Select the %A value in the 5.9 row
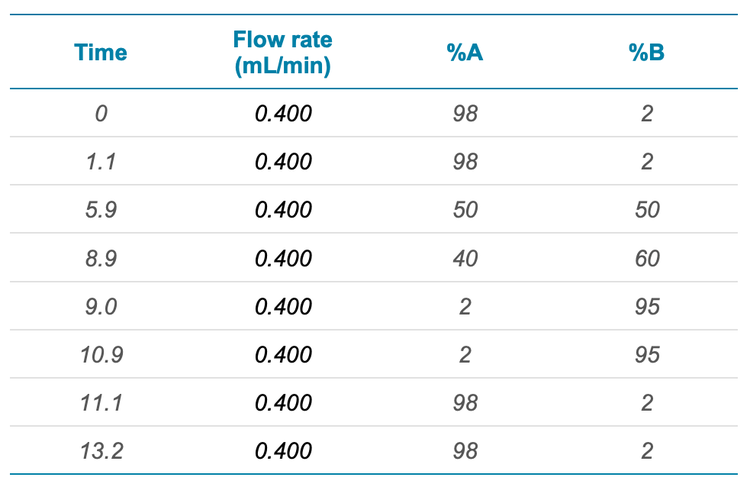The image size is (750, 487). 465,210
